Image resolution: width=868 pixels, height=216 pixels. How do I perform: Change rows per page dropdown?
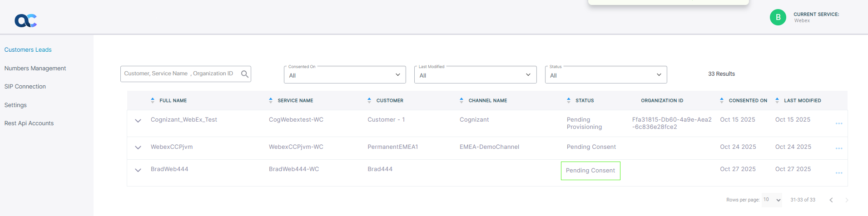click(x=772, y=200)
